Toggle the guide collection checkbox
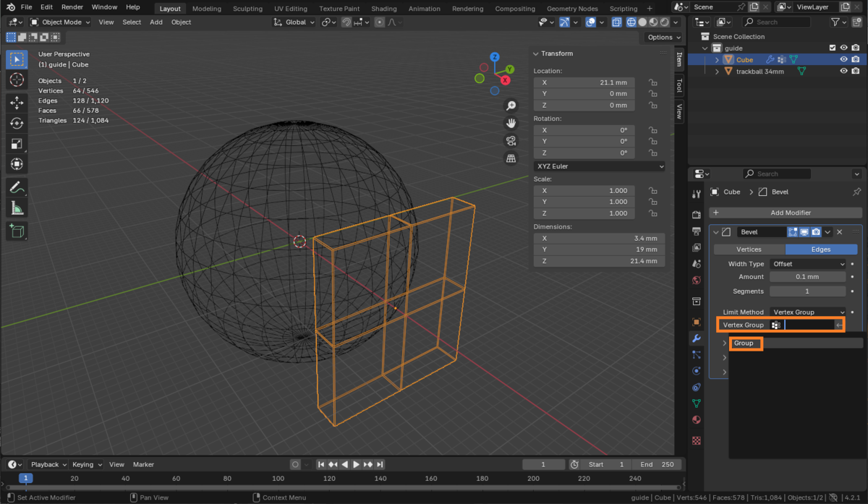Image resolution: width=868 pixels, height=504 pixels. (x=833, y=48)
